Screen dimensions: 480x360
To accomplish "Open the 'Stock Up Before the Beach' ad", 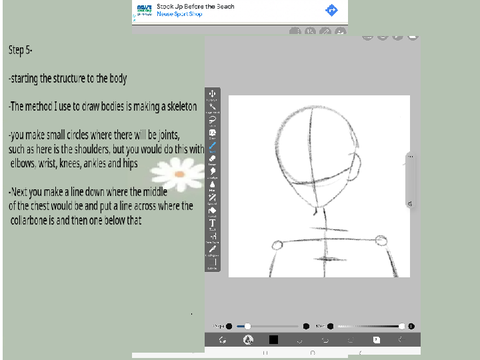I will coord(195,6).
